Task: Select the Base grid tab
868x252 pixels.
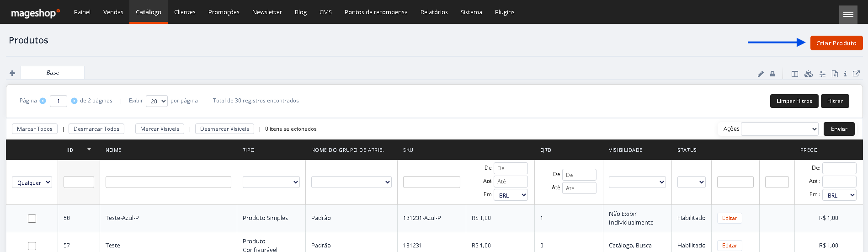Action: coord(53,73)
